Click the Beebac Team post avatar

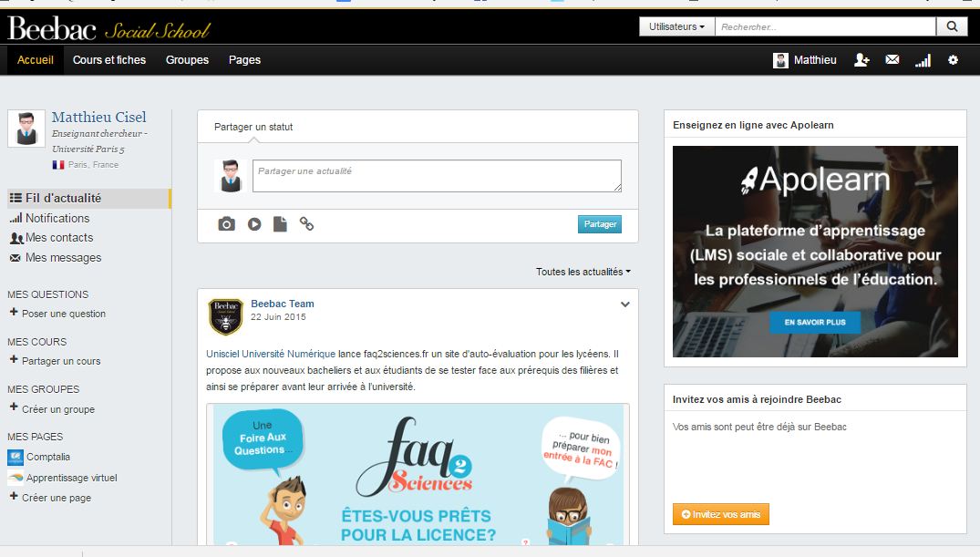coord(225,316)
